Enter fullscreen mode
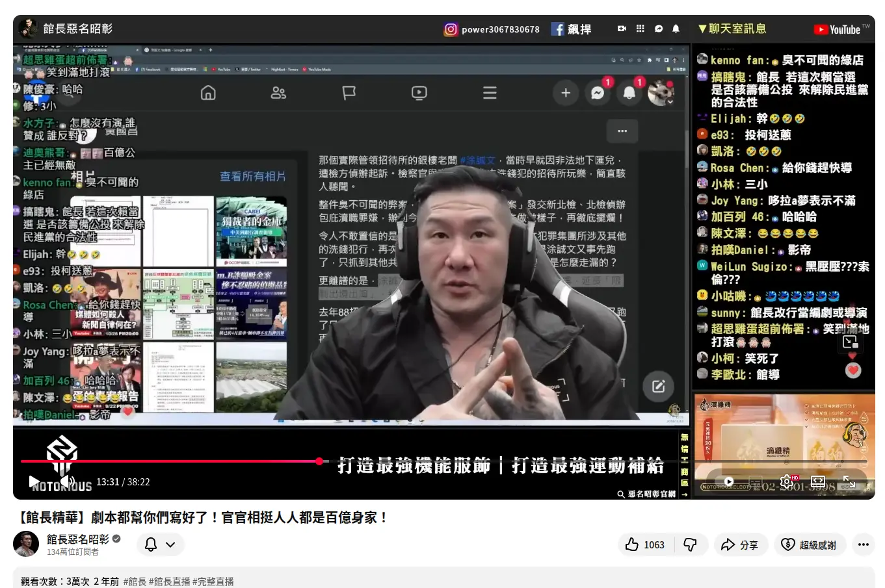This screenshot has height=588, width=885. click(849, 481)
